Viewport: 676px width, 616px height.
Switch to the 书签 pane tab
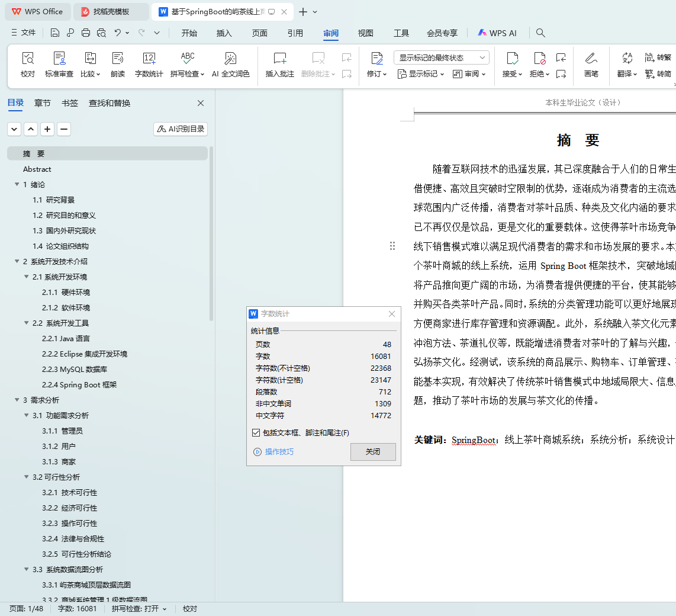click(x=70, y=103)
